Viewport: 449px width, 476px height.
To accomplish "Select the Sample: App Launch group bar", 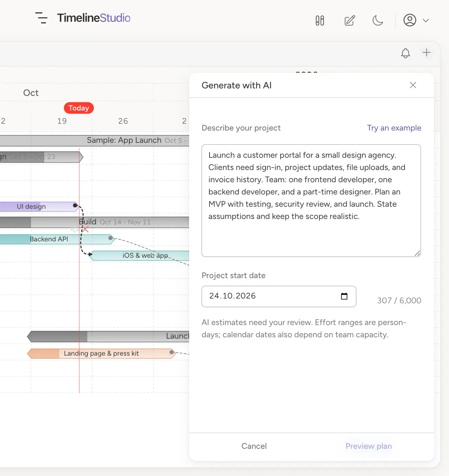I will pyautogui.click(x=95, y=140).
